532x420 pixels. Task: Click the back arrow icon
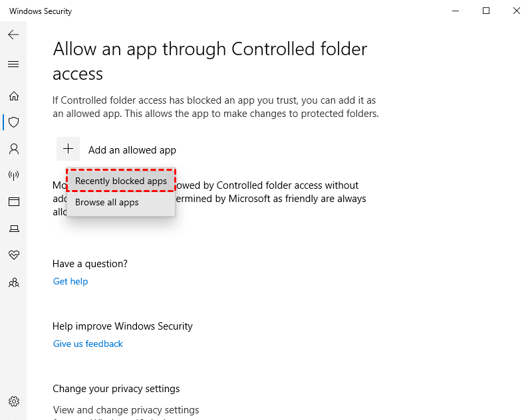(x=13, y=35)
